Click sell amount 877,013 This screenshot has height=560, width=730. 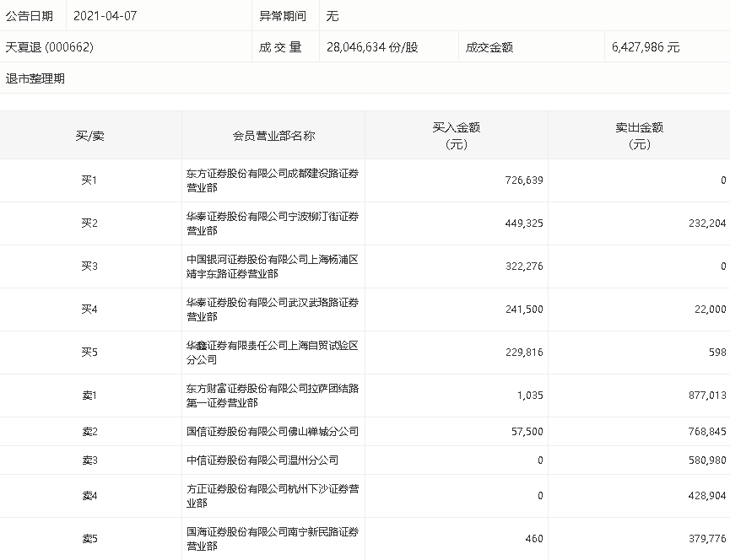click(707, 396)
